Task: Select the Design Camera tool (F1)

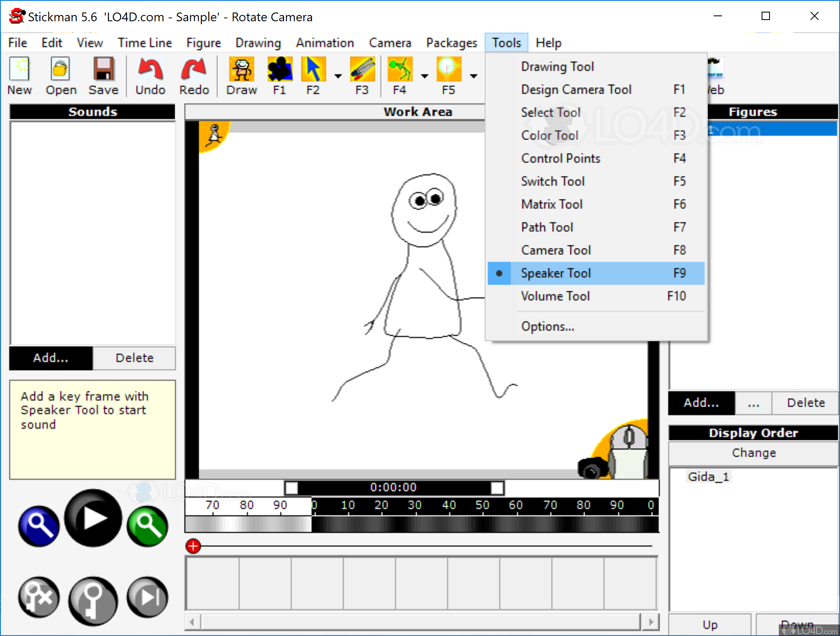Action: pyautogui.click(x=279, y=69)
